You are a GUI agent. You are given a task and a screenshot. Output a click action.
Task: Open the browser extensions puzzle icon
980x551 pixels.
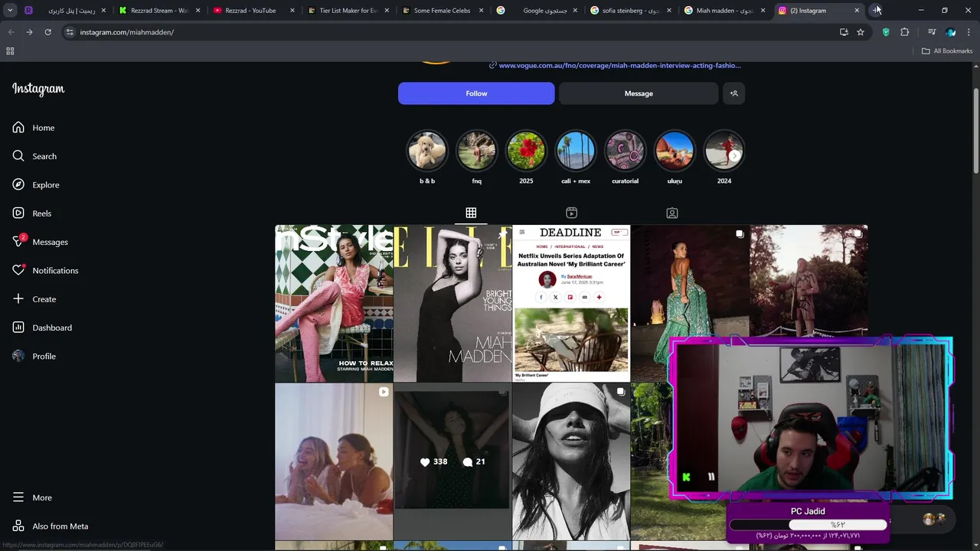tap(905, 32)
